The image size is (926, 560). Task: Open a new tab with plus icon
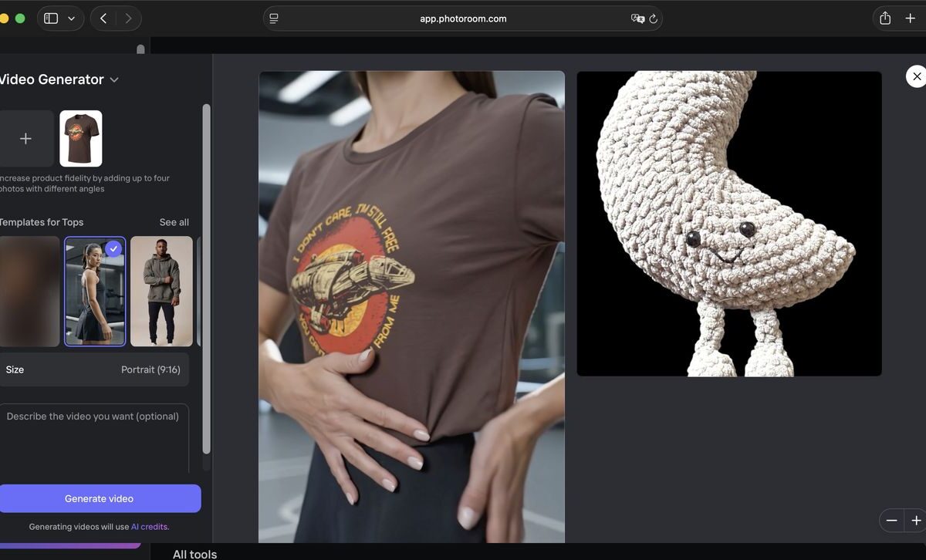pos(910,19)
